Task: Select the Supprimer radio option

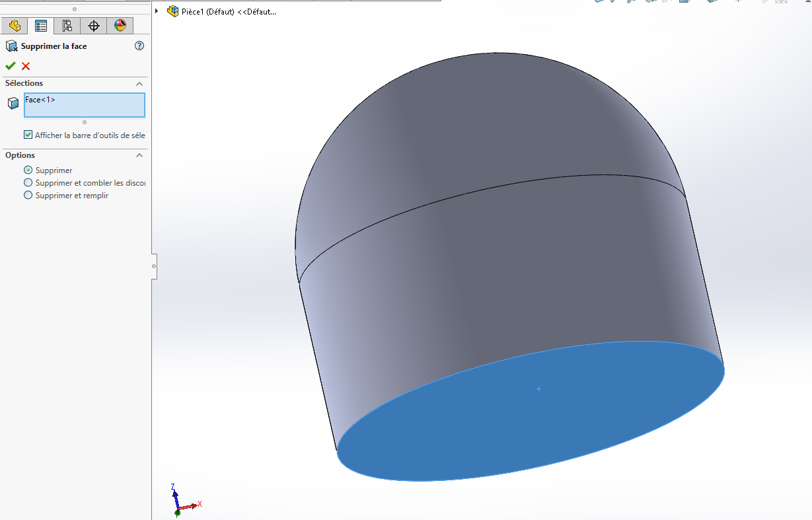Action: coord(28,170)
